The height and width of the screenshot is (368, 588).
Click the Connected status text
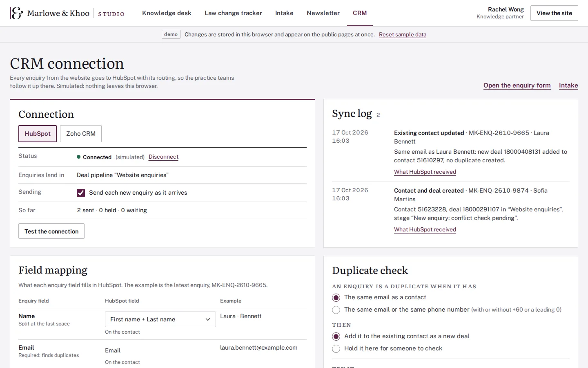(97, 157)
